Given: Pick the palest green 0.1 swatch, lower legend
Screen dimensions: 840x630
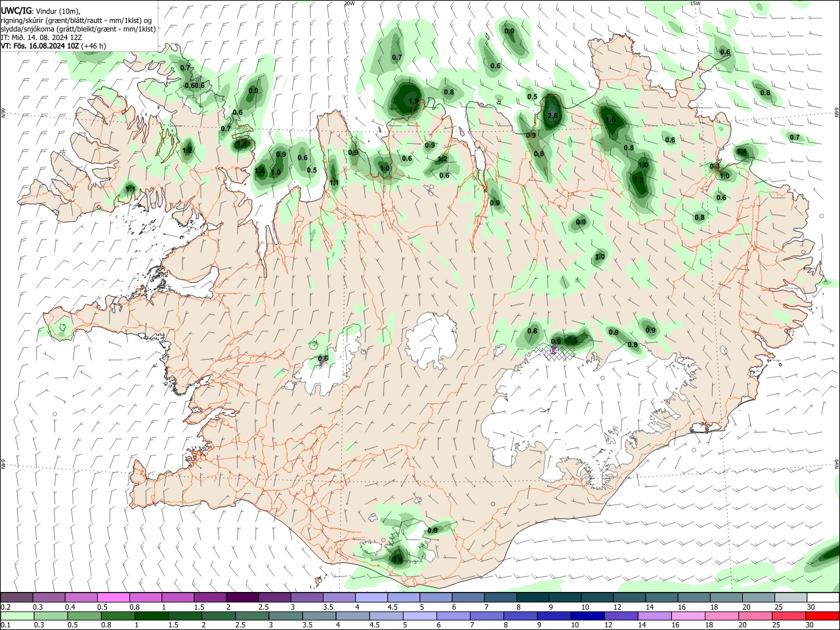Looking at the screenshot, I should (18, 616).
